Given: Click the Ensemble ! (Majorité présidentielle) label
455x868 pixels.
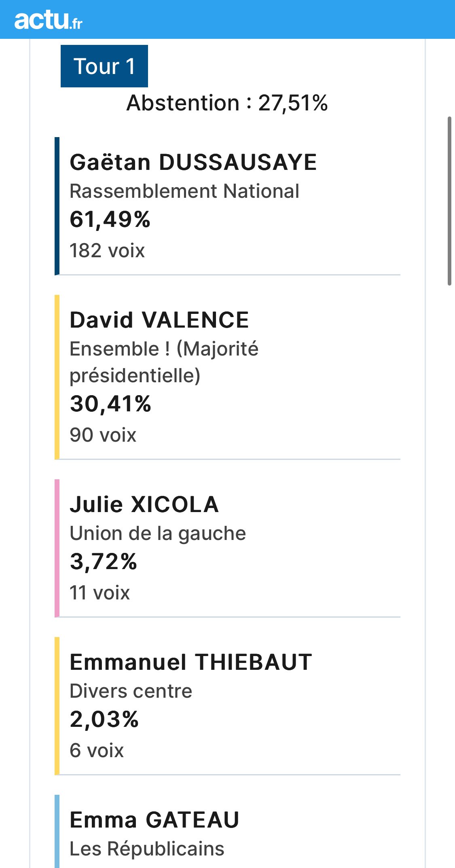Looking at the screenshot, I should click(164, 362).
